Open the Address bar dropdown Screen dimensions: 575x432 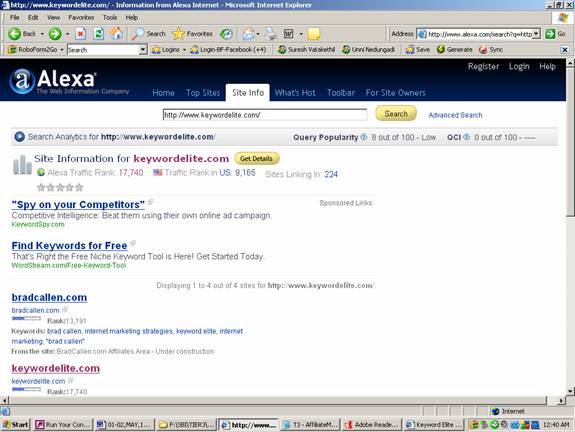(536, 34)
